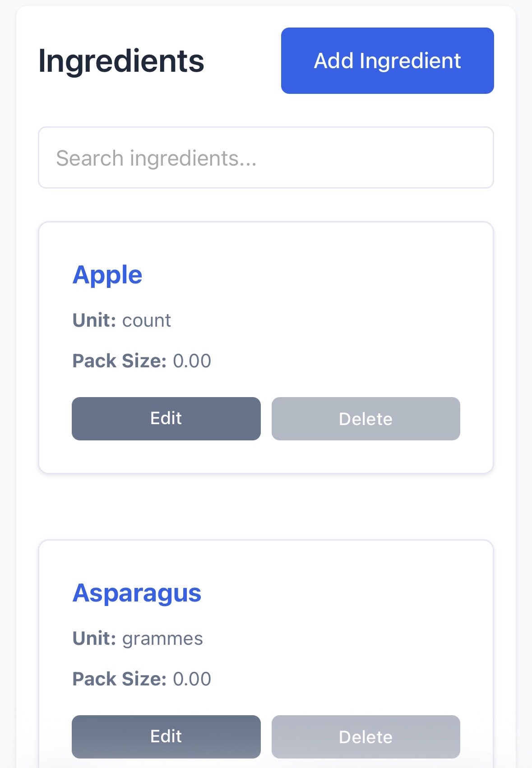Viewport: 532px width, 768px height.
Task: Delete the Apple ingredient
Action: coord(365,419)
